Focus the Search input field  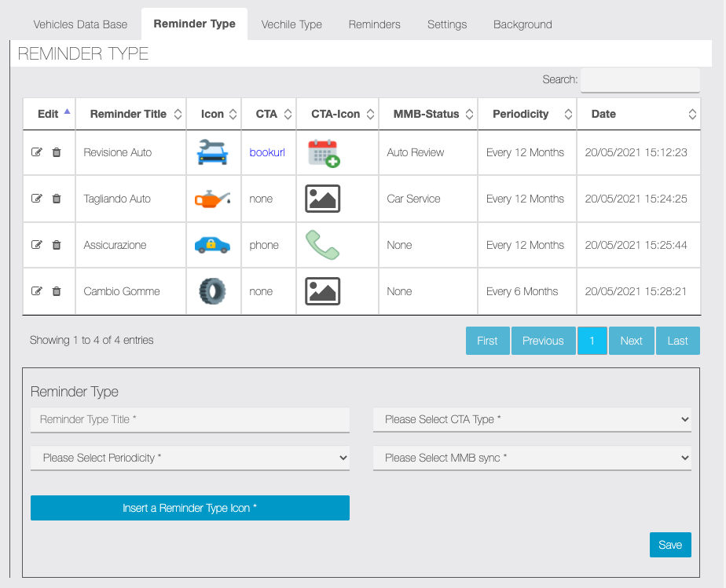(640, 80)
